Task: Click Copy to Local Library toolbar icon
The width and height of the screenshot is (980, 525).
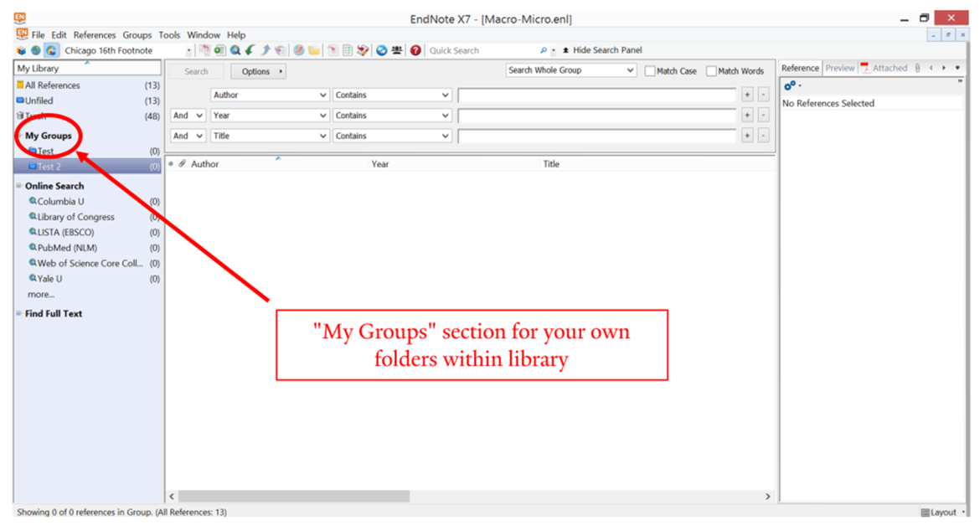Action: pos(205,50)
